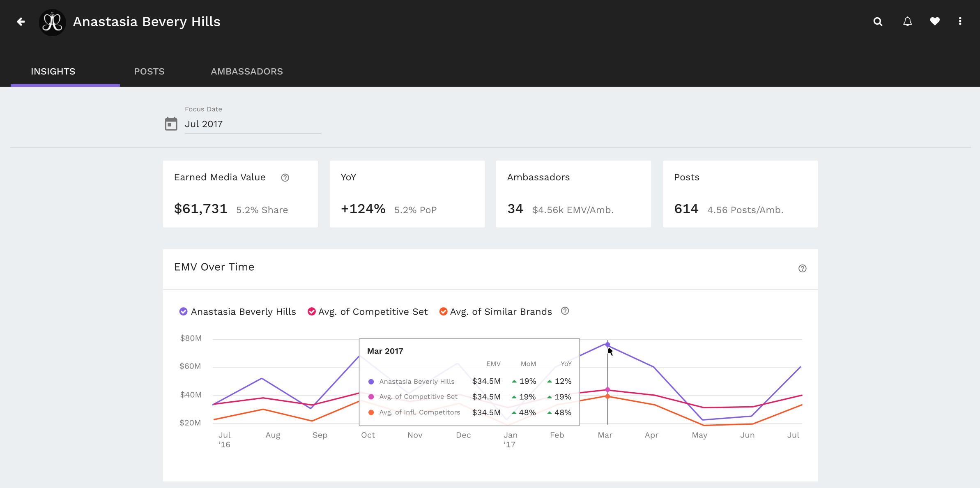Switch to the POSTS tab
Viewport: 980px width, 488px height.
[149, 71]
